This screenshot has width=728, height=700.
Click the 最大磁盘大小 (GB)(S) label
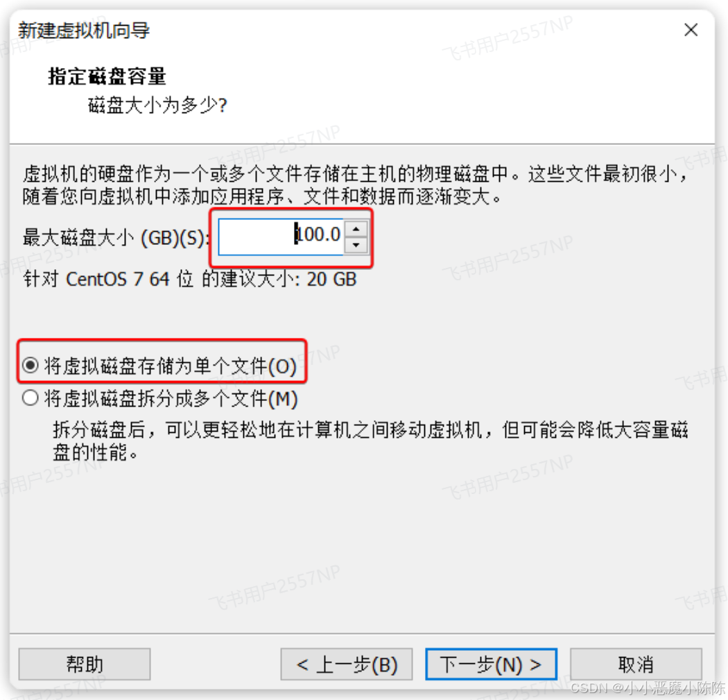pyautogui.click(x=116, y=237)
